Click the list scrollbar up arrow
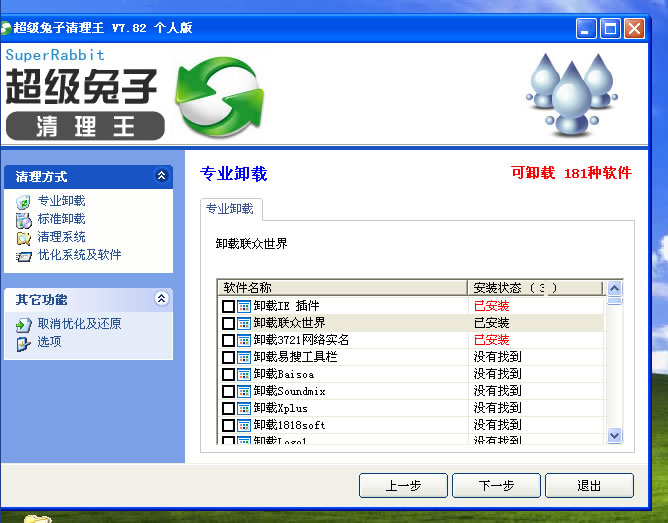This screenshot has height=523, width=668. (x=614, y=288)
